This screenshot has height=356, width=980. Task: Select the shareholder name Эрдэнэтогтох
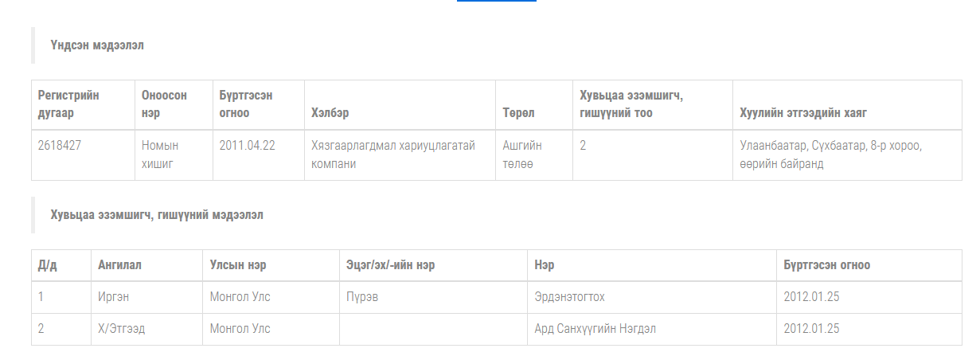569,297
